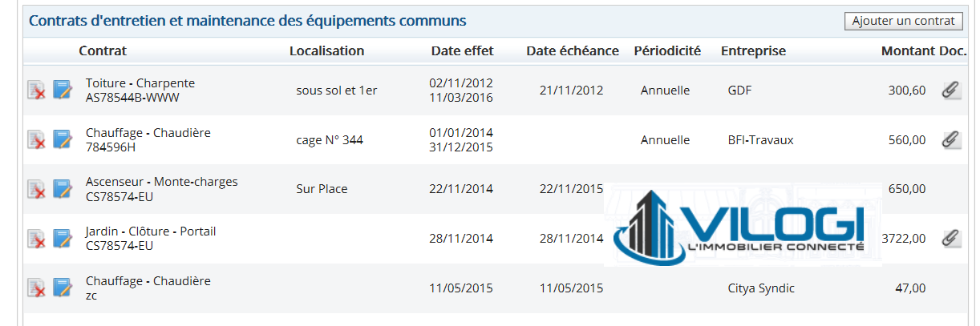This screenshot has width=980, height=326.
Task: Edit the Jardin - Clôture - Portail contract
Action: tap(63, 239)
